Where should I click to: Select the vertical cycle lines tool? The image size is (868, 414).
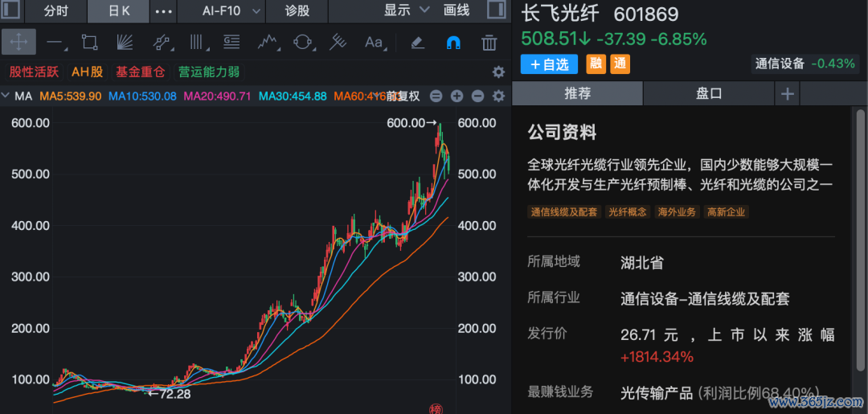point(197,42)
